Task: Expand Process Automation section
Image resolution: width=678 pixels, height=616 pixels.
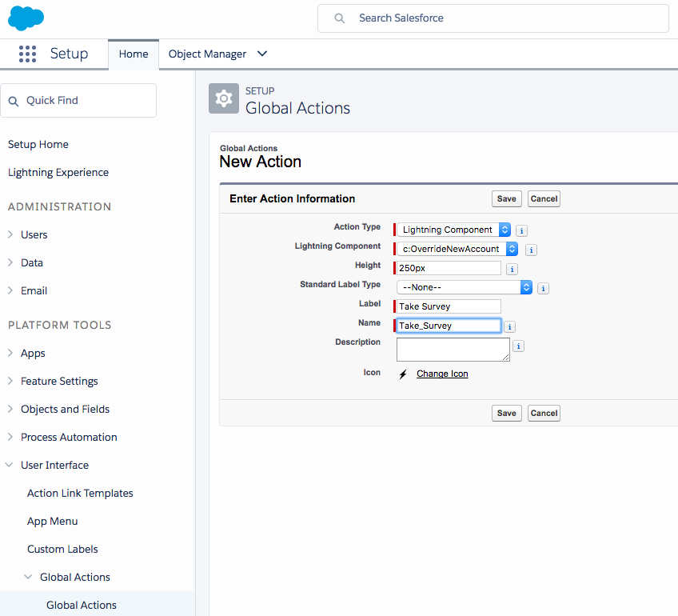Action: coord(10,437)
